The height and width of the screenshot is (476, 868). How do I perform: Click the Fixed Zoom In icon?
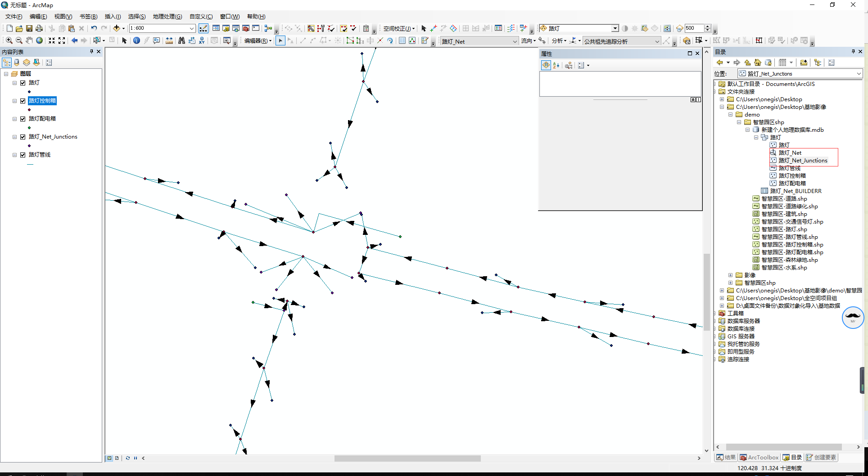click(x=52, y=40)
